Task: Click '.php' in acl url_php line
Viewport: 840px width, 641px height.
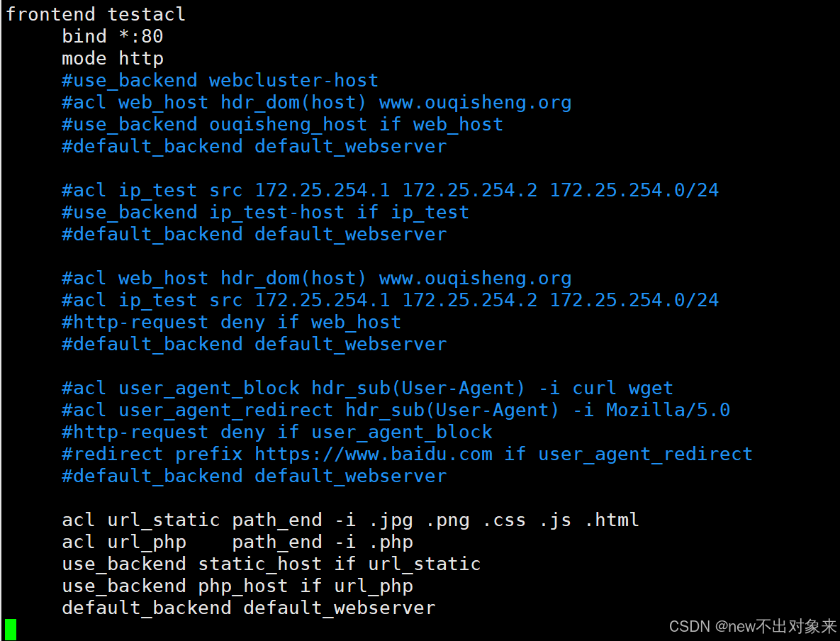Action: (x=391, y=542)
